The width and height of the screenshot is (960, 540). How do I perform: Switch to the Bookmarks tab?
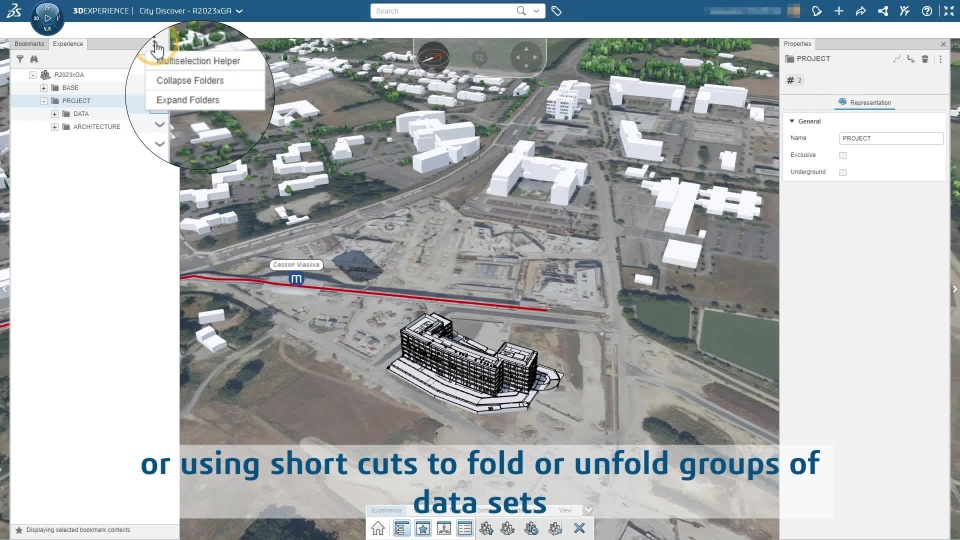tap(29, 43)
